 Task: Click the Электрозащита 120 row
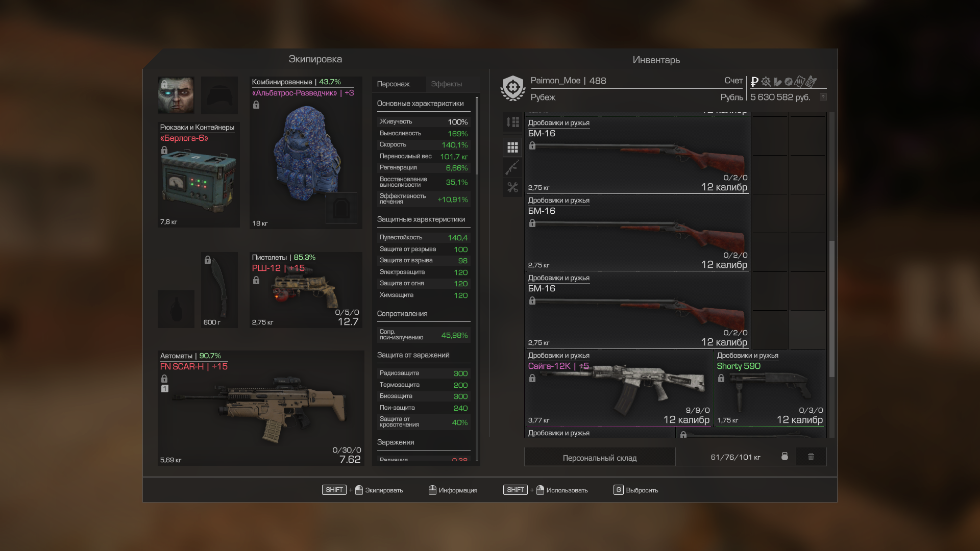[x=424, y=272]
